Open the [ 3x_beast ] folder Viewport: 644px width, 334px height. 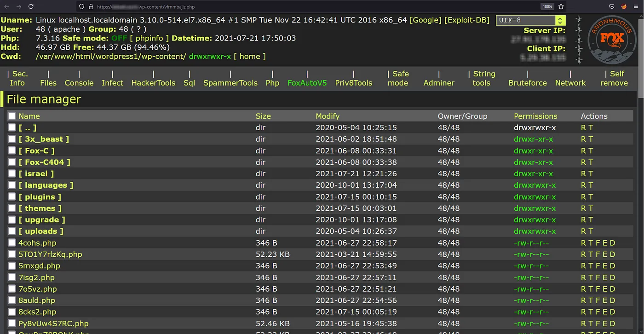coord(44,139)
